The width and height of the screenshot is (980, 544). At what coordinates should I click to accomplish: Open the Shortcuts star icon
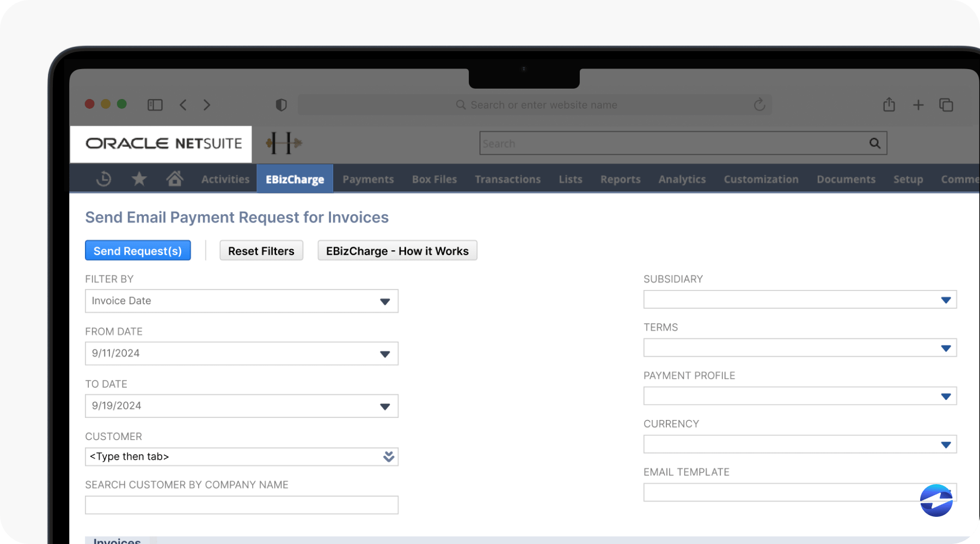pos(139,178)
